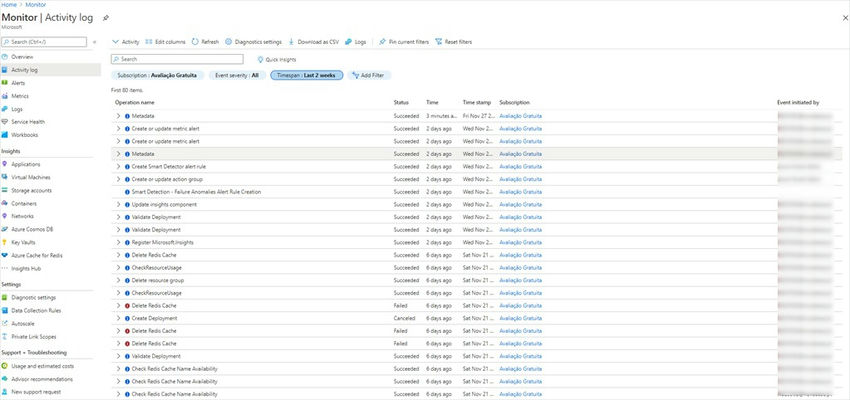Expand the Delete resource group row
This screenshot has width=850, height=400.
coord(118,280)
